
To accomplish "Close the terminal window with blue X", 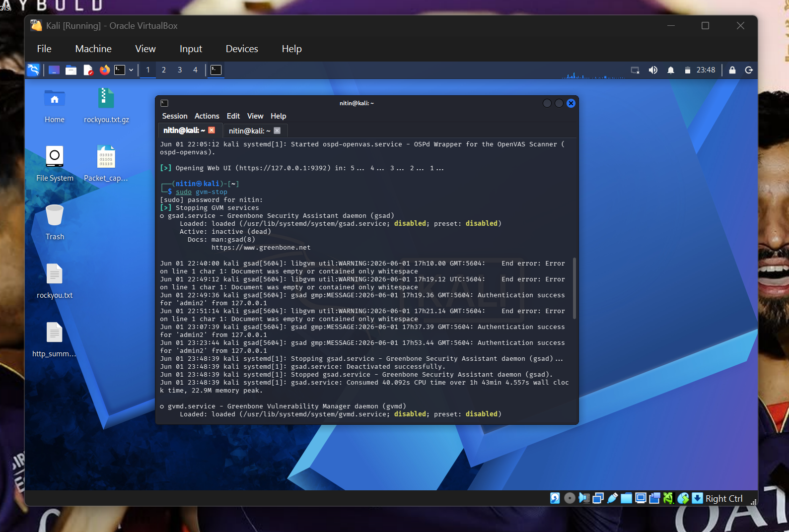I will 571,103.
